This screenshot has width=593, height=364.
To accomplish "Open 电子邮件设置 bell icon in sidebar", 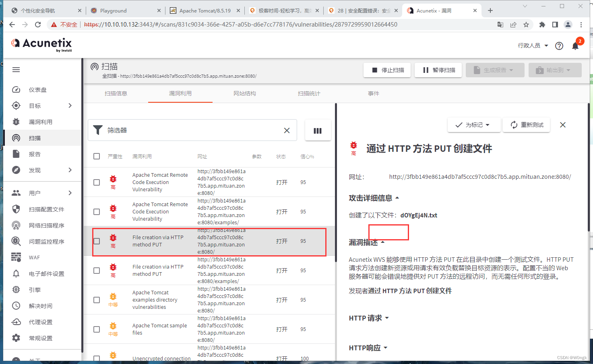I will 16,273.
